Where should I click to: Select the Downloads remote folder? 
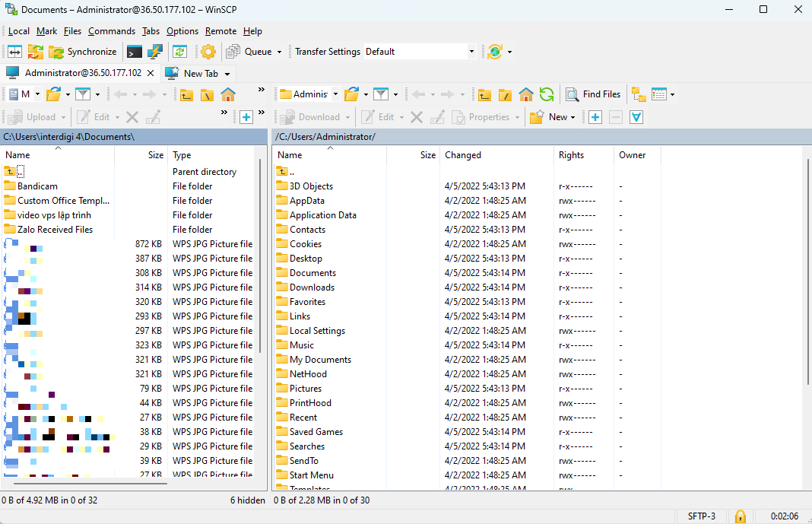coord(312,287)
